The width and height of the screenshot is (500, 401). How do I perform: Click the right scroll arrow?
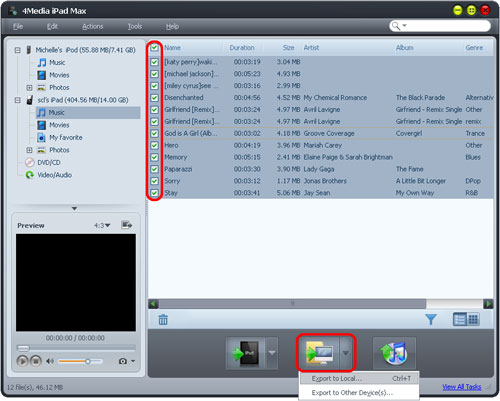(488, 304)
